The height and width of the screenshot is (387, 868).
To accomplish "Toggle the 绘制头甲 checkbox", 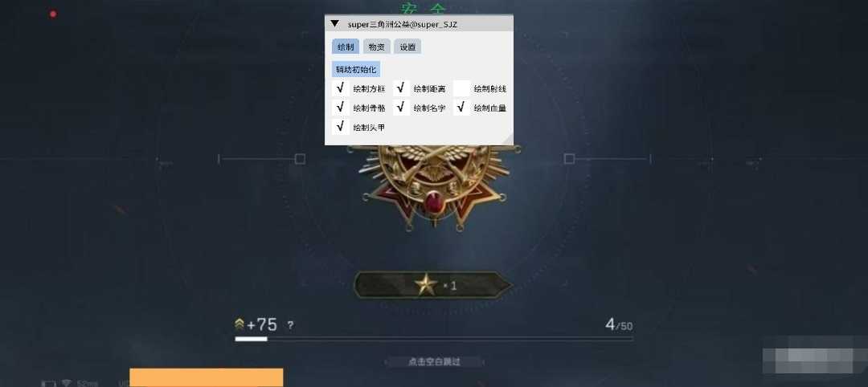I will pyautogui.click(x=341, y=127).
